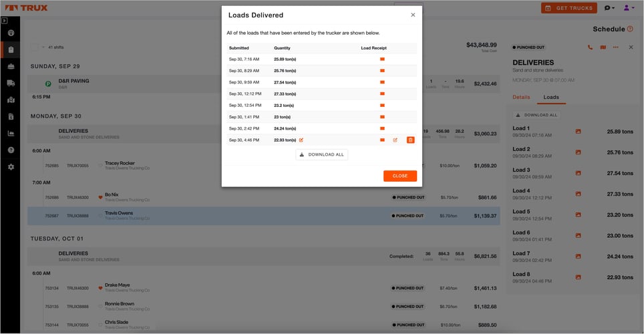View Load 6 receipt image in side panel
Image resolution: width=644 pixels, height=334 pixels.
[578, 235]
